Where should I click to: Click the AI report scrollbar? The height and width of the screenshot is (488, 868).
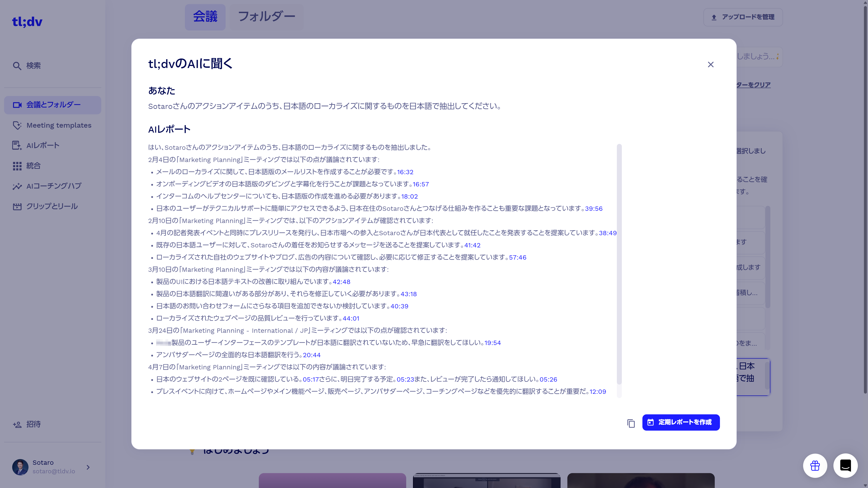pos(619,263)
